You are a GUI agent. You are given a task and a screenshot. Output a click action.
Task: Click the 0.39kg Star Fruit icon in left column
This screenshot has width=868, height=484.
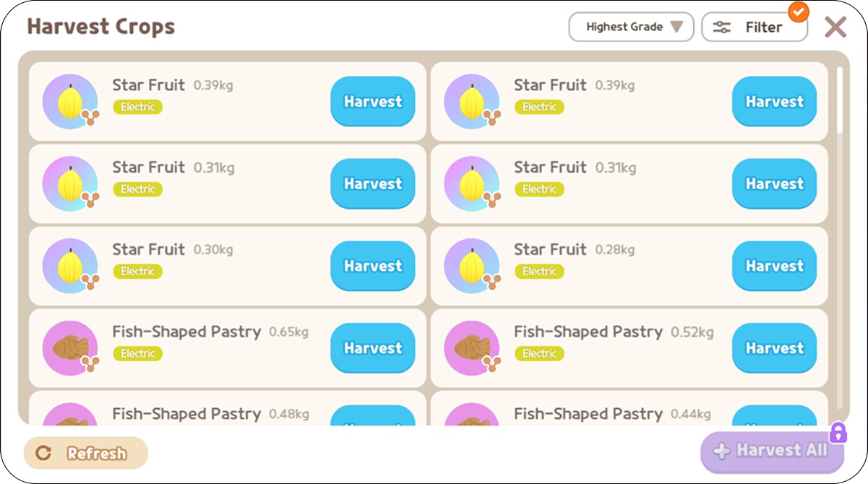click(69, 102)
